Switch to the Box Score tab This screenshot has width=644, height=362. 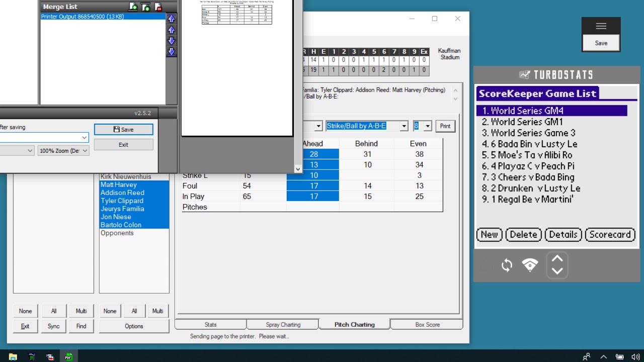[x=427, y=324]
